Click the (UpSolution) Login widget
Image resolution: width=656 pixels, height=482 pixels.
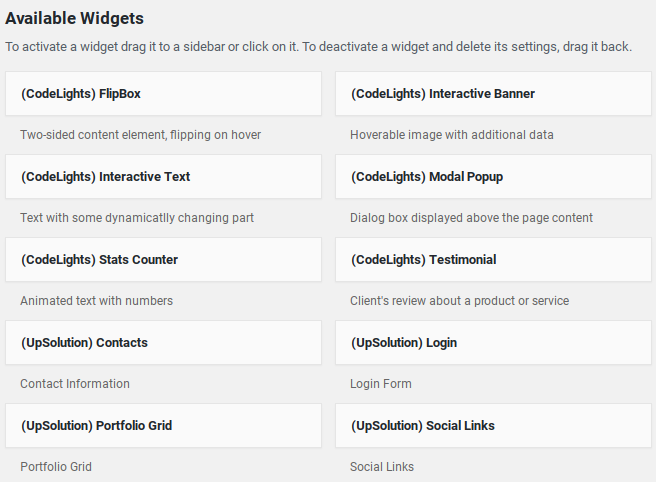point(493,343)
